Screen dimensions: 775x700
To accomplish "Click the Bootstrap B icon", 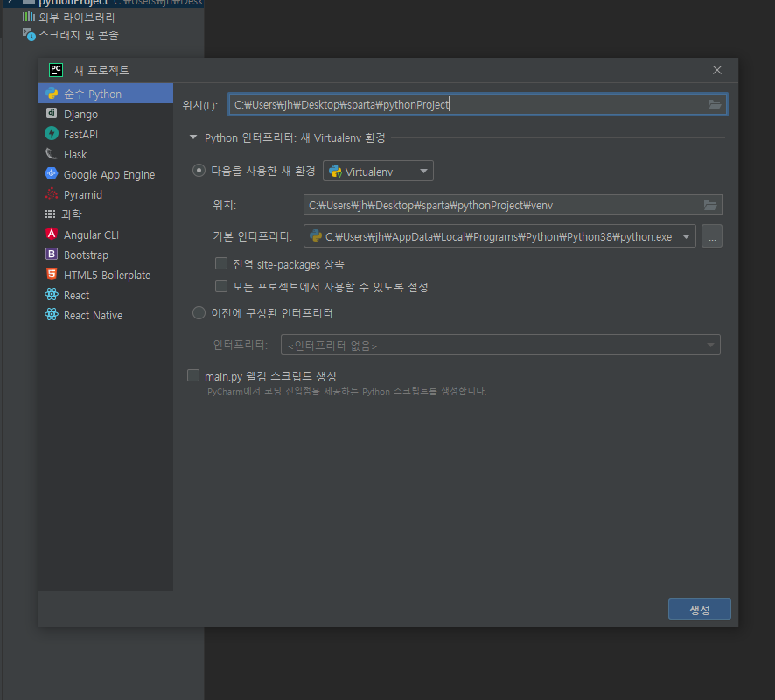I will [x=52, y=254].
